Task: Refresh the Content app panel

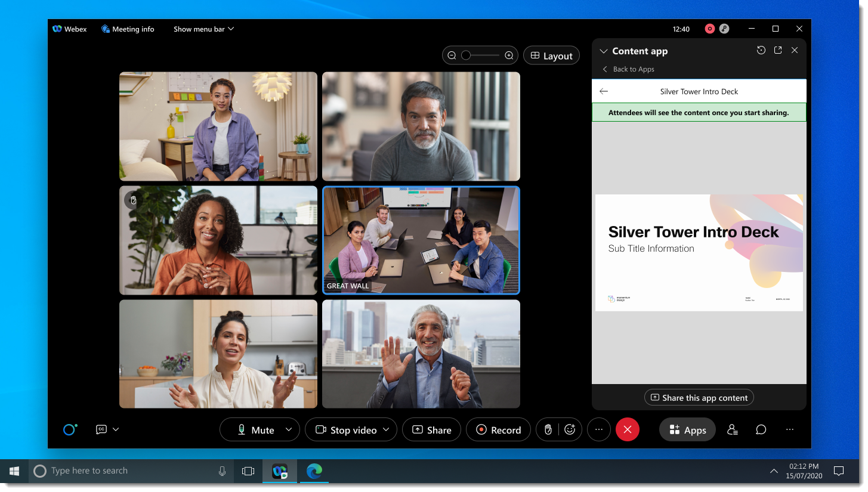Action: coord(761,51)
